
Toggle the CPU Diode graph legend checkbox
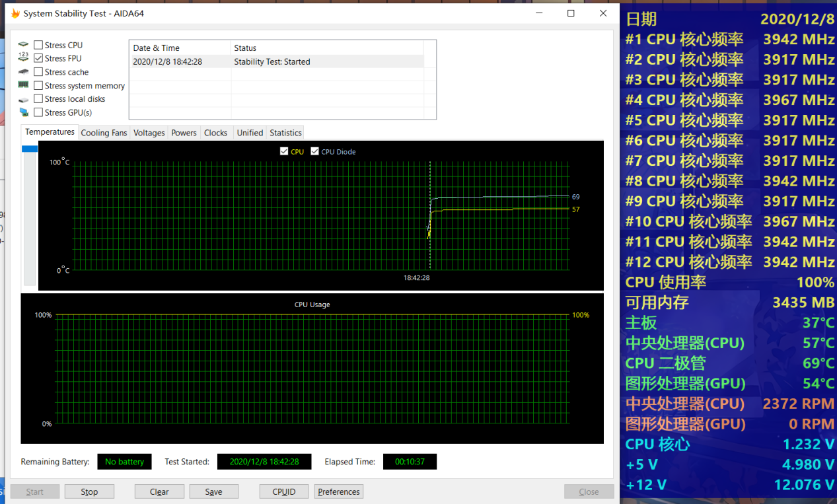click(314, 151)
